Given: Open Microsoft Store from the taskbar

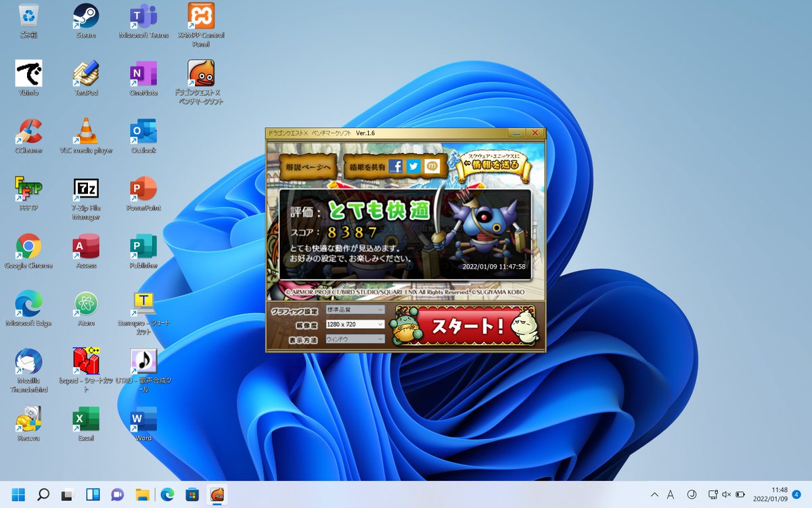Looking at the screenshot, I should [192, 494].
